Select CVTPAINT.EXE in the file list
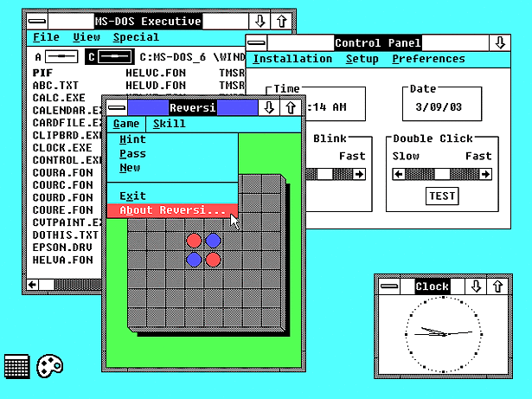The height and width of the screenshot is (399, 532). click(67, 222)
